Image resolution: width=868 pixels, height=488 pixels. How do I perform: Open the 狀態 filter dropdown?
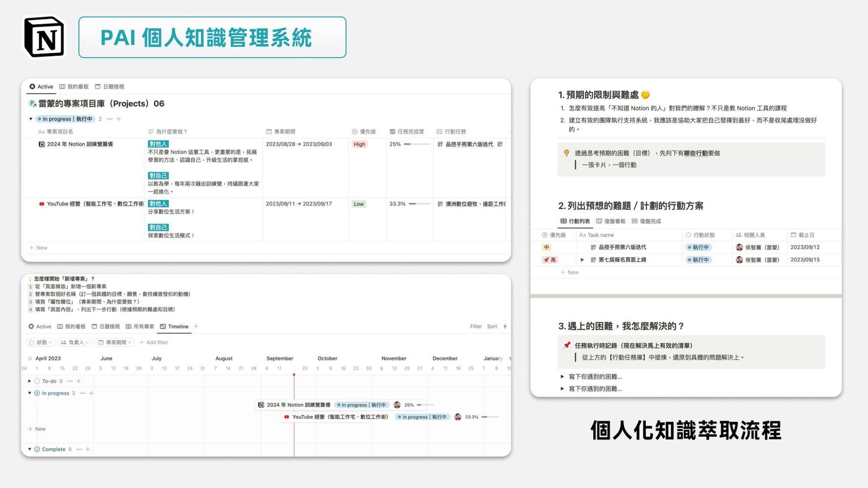41,343
